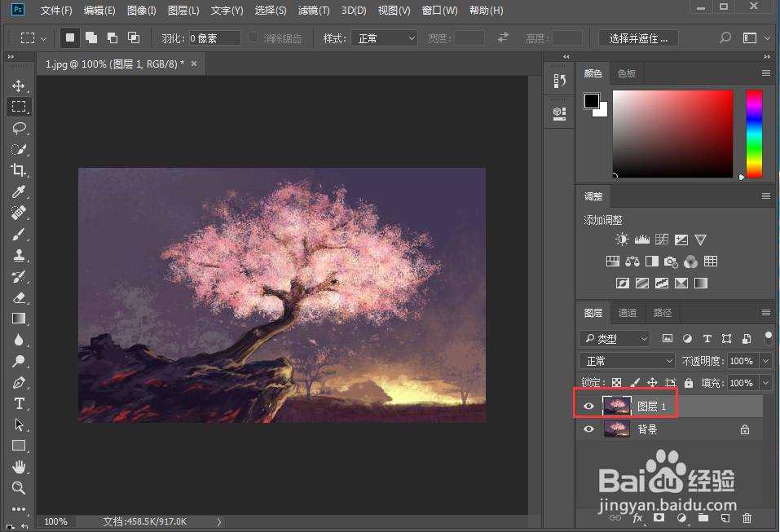780x532 pixels.
Task: Hide the 图层 1 layer
Action: (588, 407)
